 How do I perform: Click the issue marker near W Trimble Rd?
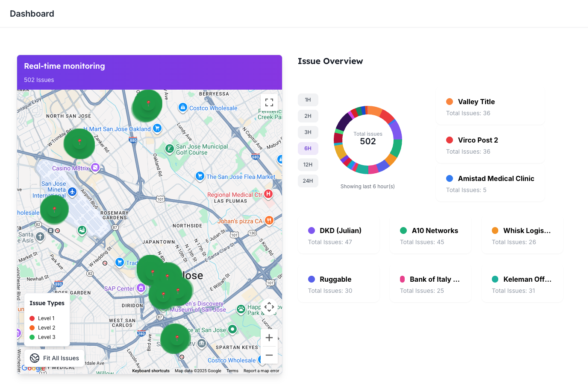(x=79, y=143)
